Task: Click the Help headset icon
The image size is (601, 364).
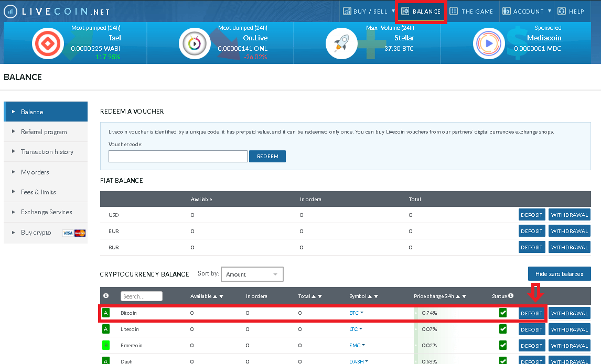Action: point(562,11)
